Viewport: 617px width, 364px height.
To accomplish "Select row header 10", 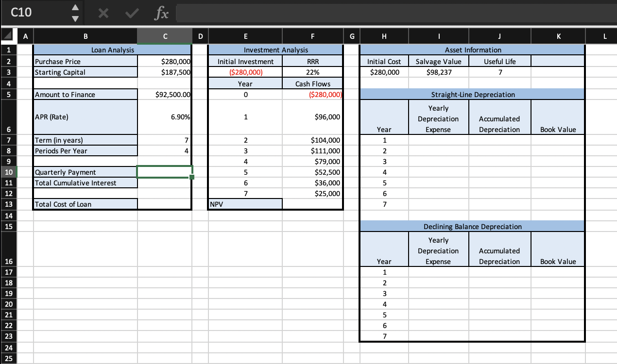I will 9,172.
